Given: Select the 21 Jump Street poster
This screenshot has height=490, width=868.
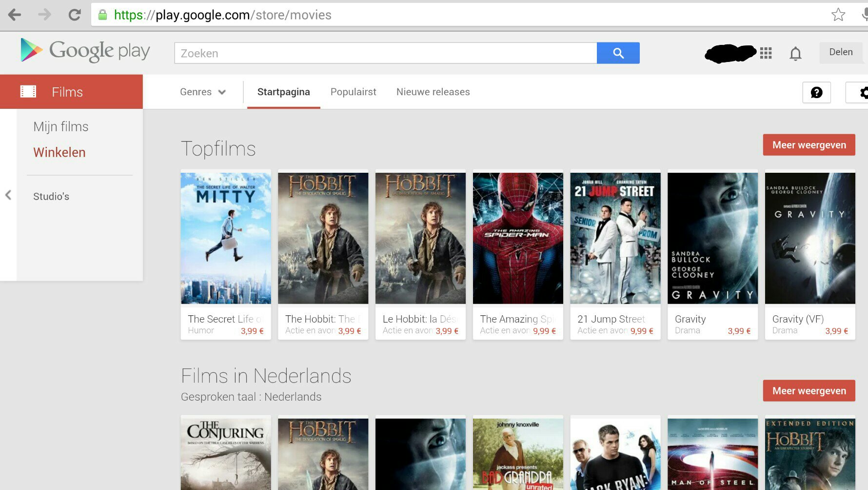Looking at the screenshot, I should pos(615,238).
